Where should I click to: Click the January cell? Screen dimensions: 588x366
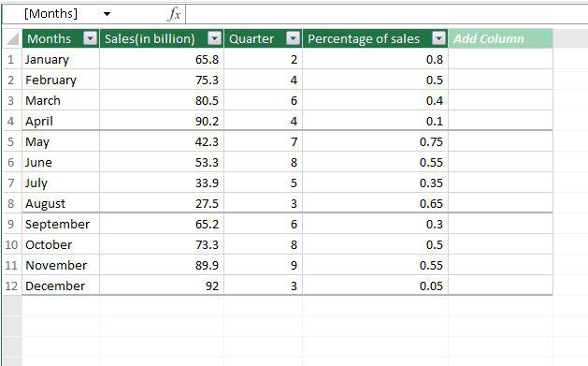[61, 59]
